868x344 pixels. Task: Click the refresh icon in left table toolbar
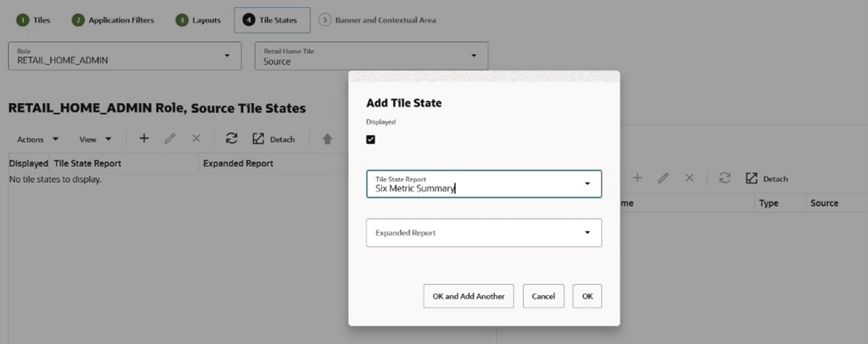[x=232, y=139]
